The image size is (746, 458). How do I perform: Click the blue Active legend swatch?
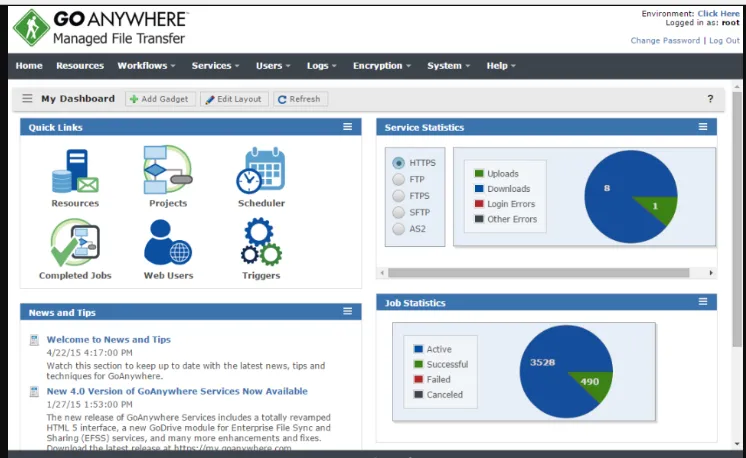click(x=419, y=349)
